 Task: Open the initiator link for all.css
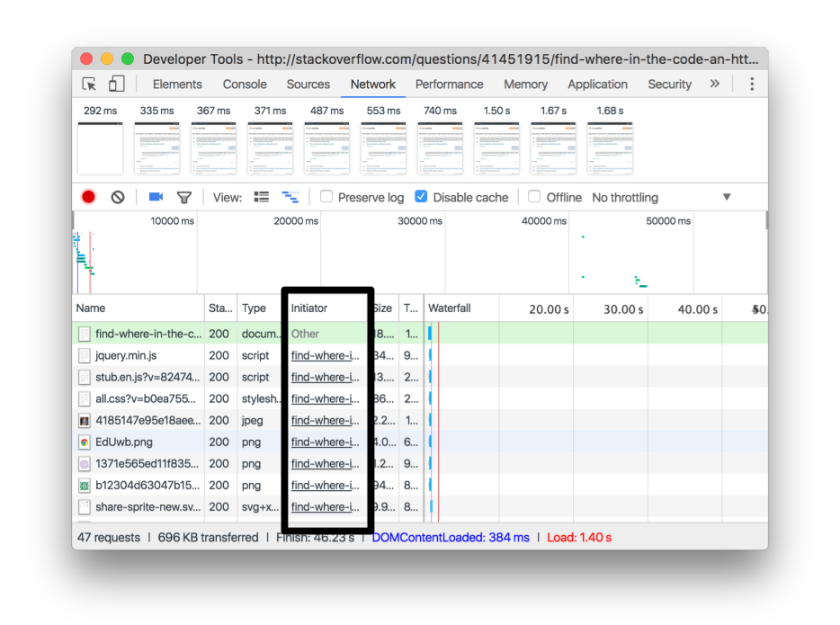tap(326, 399)
